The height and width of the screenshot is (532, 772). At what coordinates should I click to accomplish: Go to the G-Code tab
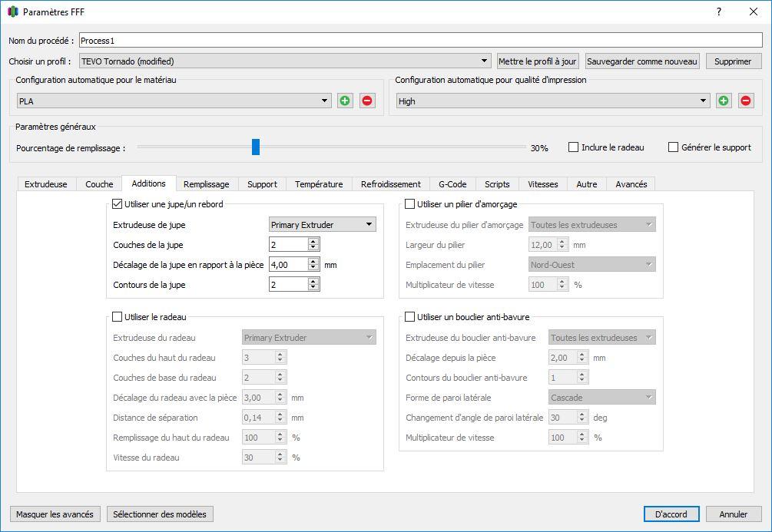point(452,184)
